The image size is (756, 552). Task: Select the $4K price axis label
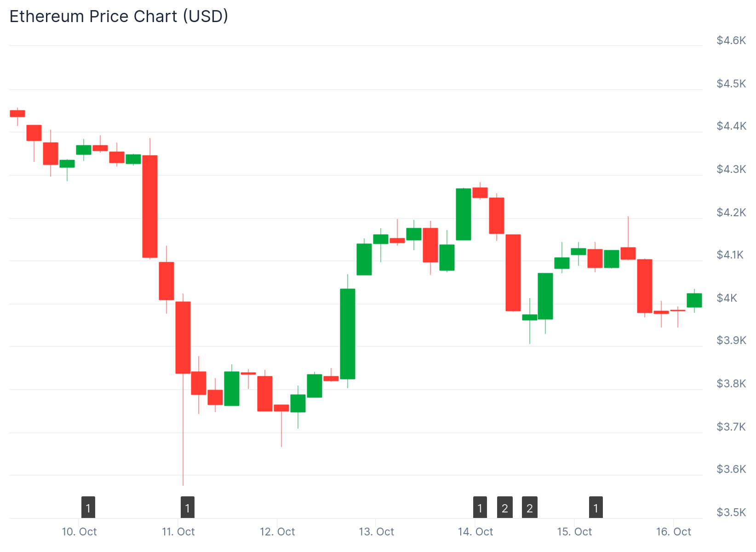click(727, 298)
